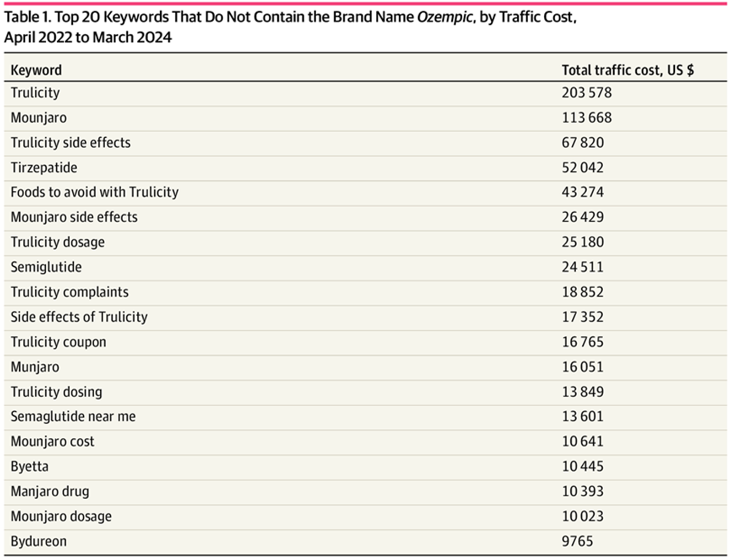Click the Mounjaro cost keyword
This screenshot has width=731, height=560.
click(52, 442)
